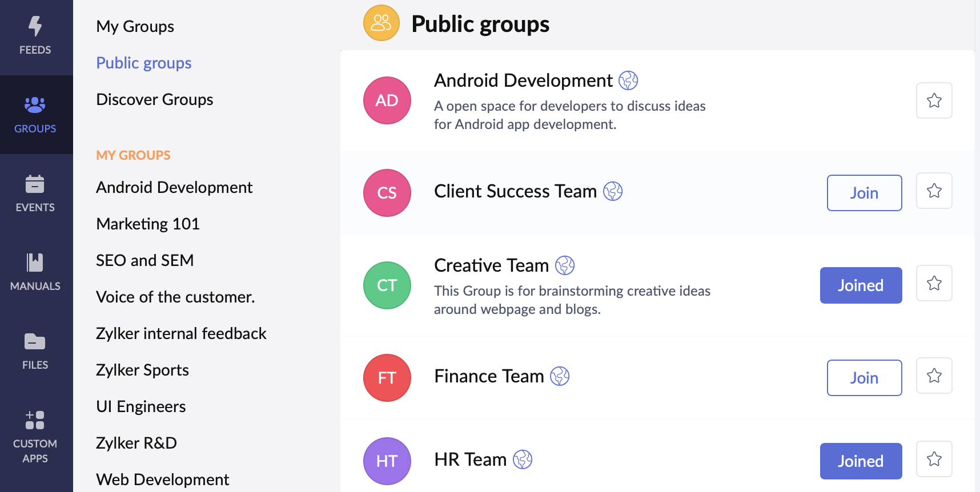
Task: Favorite the Android Development group star
Action: [x=934, y=100]
